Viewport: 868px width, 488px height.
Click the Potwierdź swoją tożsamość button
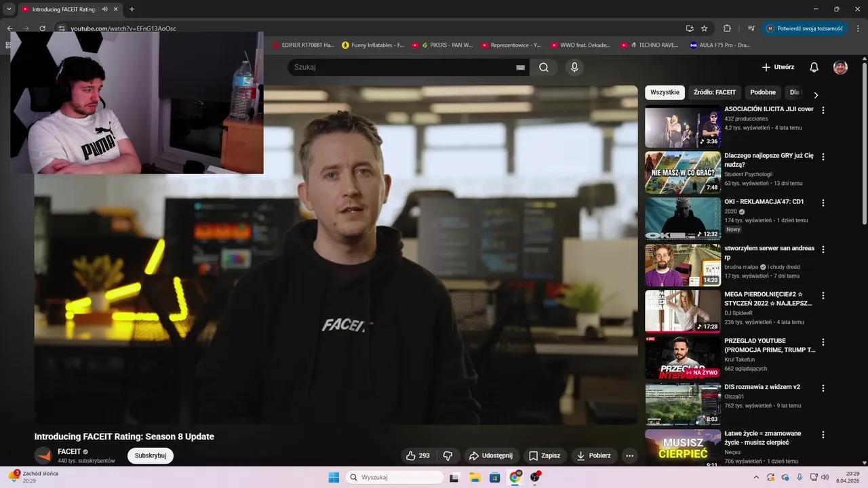tap(804, 28)
